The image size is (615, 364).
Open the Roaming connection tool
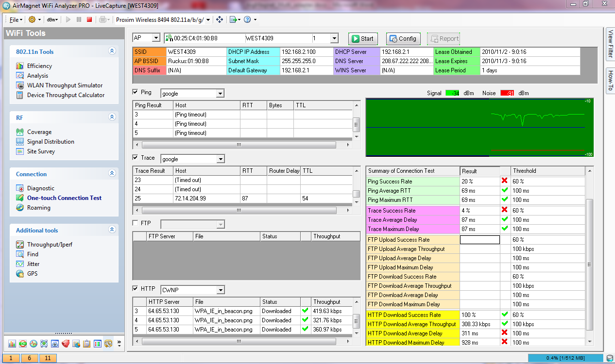click(x=39, y=208)
